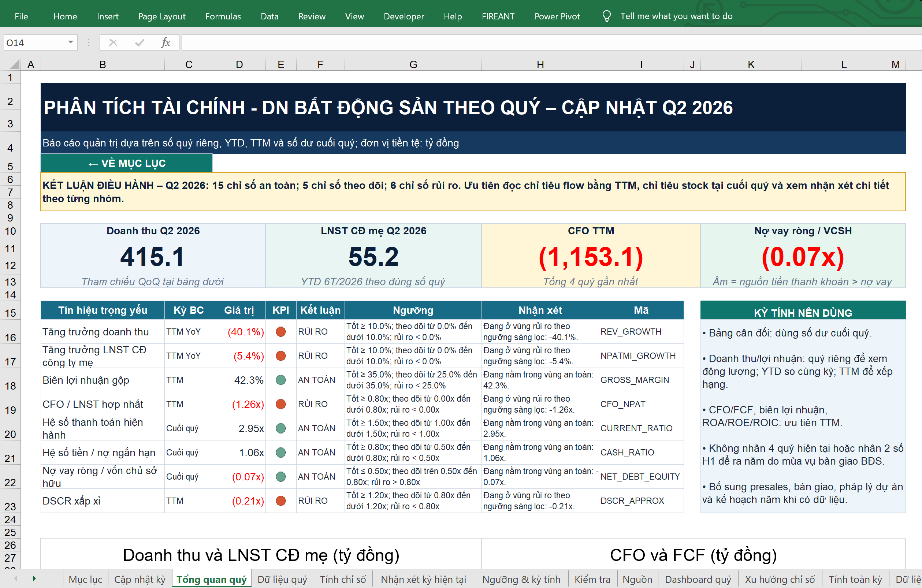Select column B header

click(103, 64)
